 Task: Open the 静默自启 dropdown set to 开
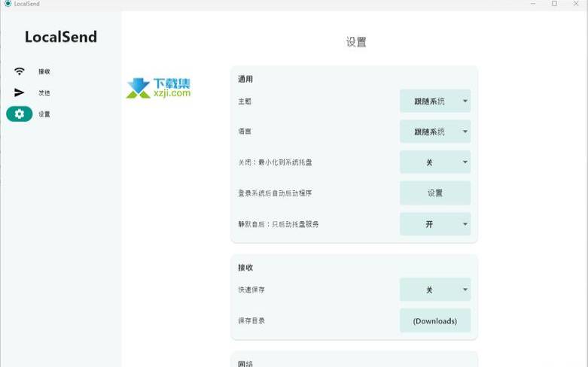coord(435,224)
